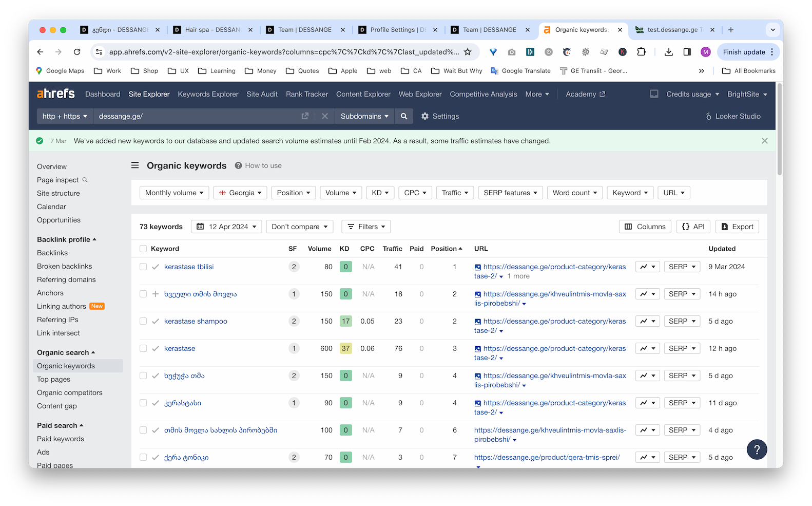Dismiss the green database update notification

pos(764,141)
